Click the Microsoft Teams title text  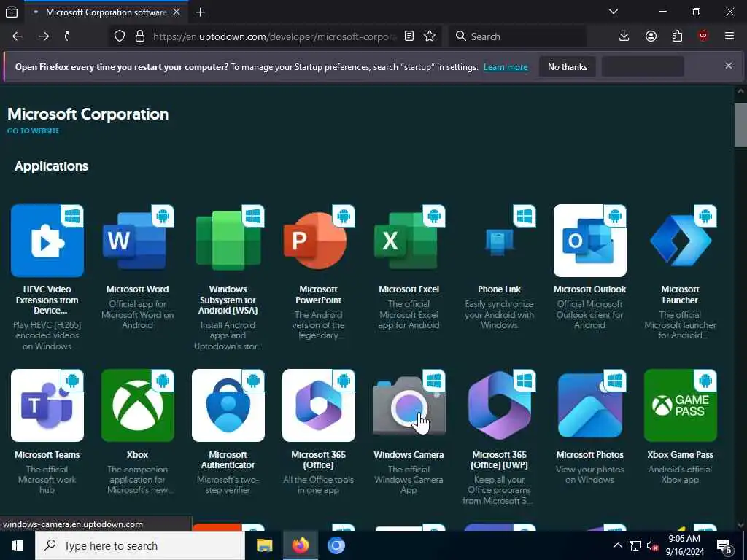[x=47, y=455]
